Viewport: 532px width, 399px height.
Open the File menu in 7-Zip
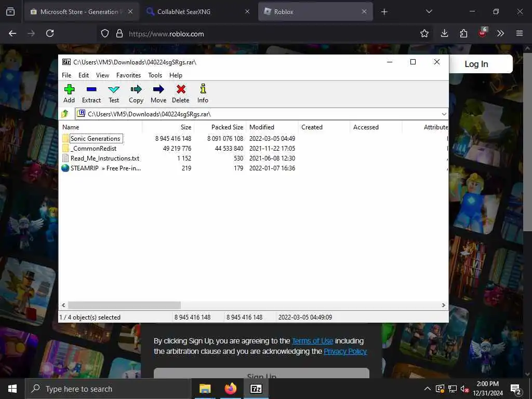[x=66, y=75]
